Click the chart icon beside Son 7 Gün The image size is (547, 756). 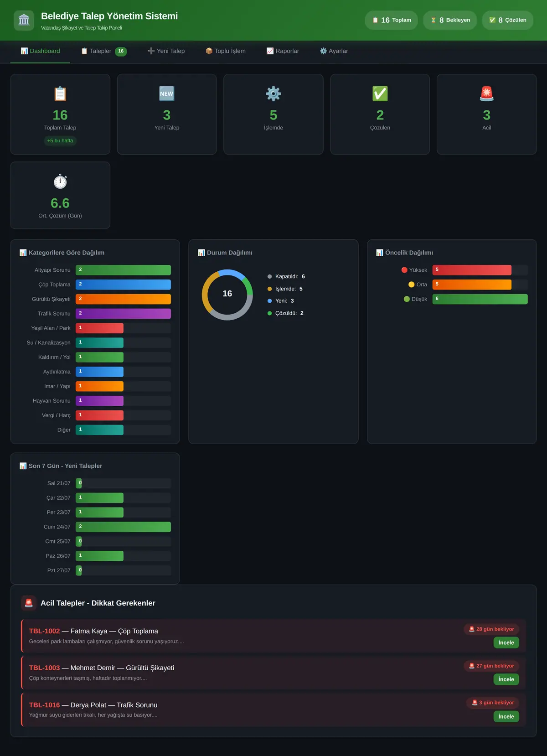23,466
